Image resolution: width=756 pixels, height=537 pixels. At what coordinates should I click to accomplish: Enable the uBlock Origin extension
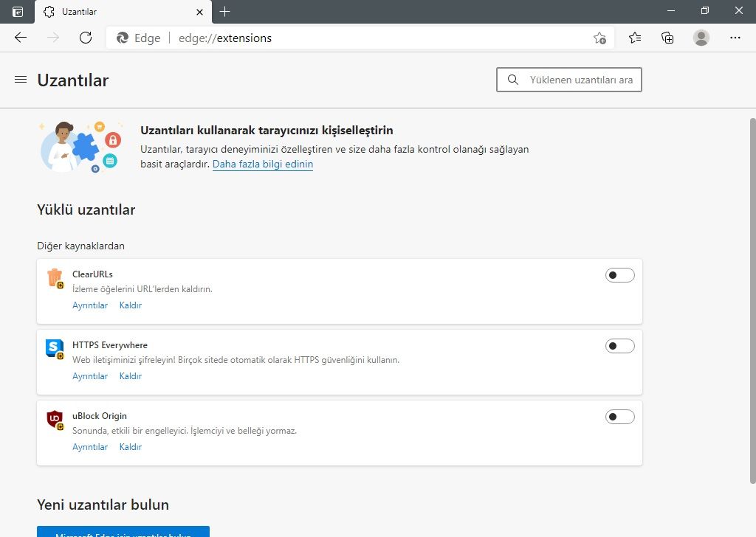619,417
